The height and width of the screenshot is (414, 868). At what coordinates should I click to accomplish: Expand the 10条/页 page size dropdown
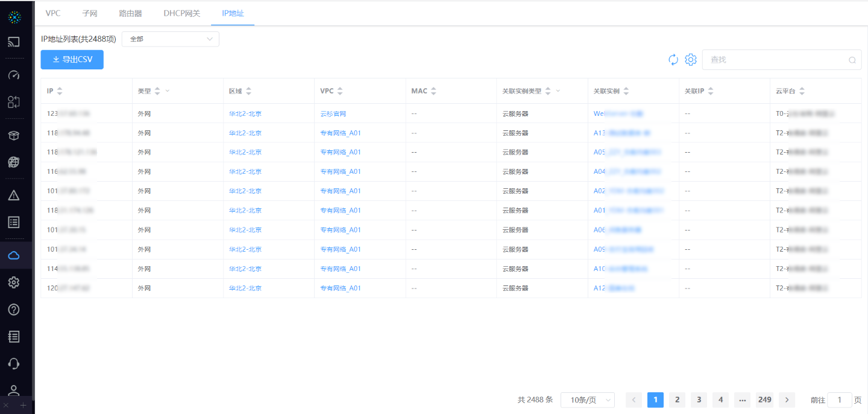tap(587, 400)
